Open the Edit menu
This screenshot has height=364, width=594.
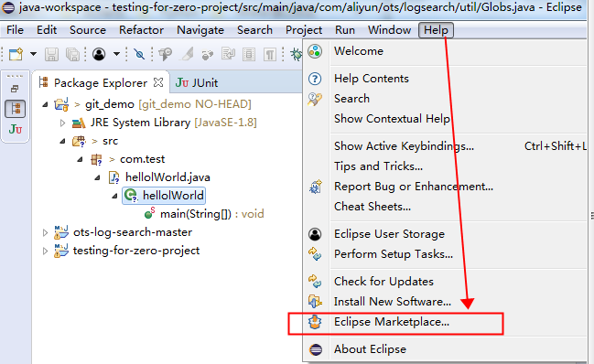47,30
